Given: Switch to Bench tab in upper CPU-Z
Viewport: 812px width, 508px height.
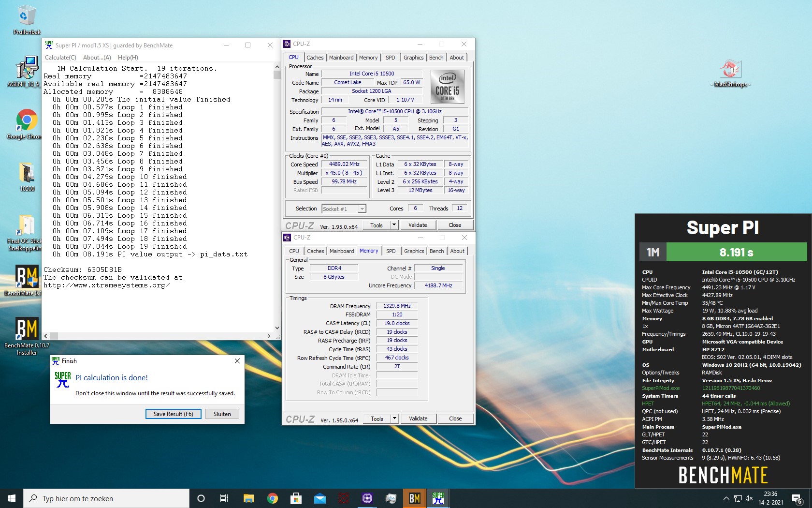Looking at the screenshot, I should tap(436, 58).
